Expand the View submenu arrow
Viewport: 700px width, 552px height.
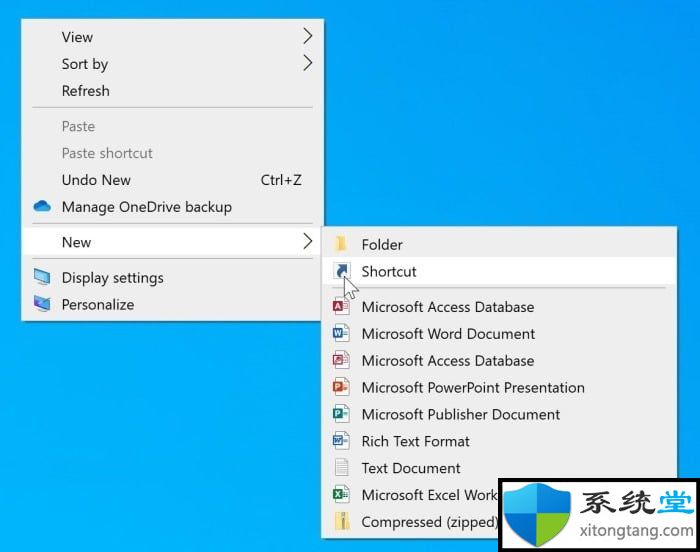click(308, 36)
